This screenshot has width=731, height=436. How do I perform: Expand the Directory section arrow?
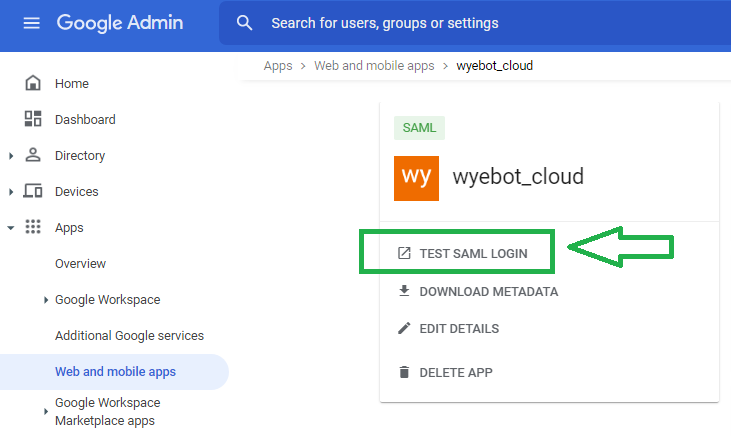point(11,156)
